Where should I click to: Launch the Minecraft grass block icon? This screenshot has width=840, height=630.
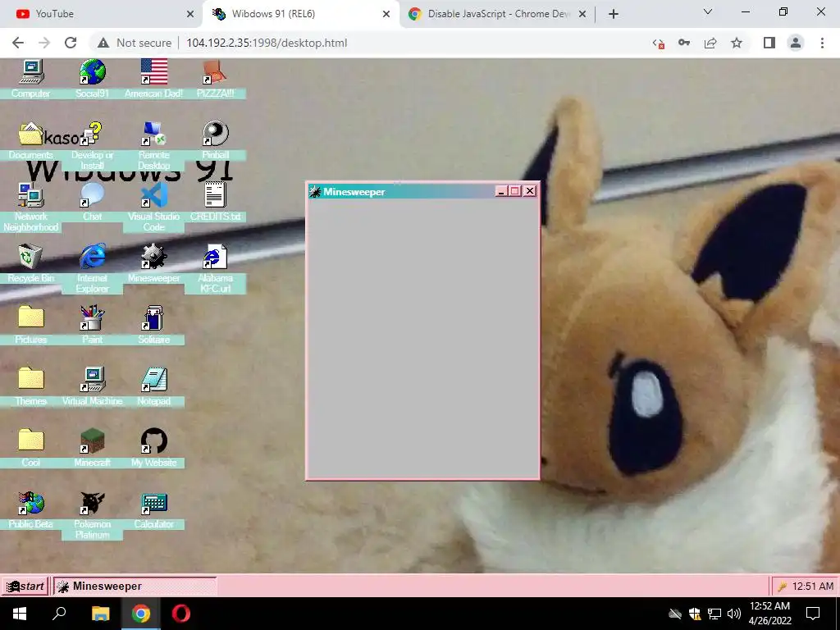pos(92,441)
